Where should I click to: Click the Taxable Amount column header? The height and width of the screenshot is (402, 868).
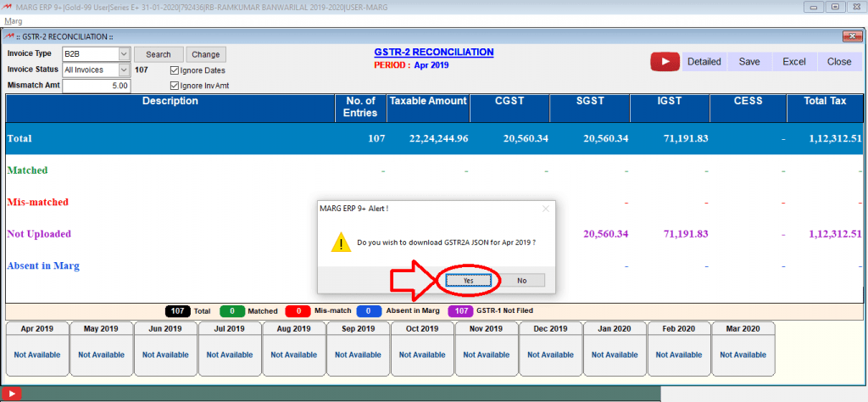tap(428, 109)
